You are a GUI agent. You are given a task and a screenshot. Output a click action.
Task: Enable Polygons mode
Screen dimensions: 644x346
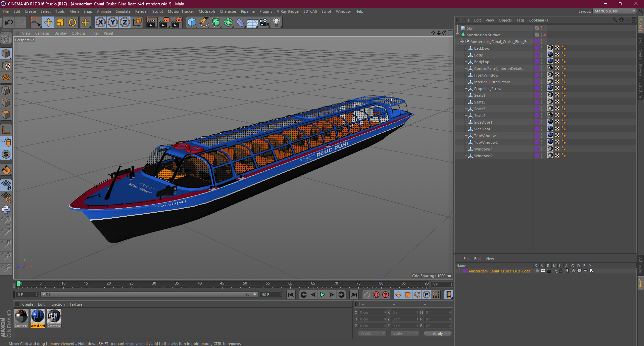6,115
